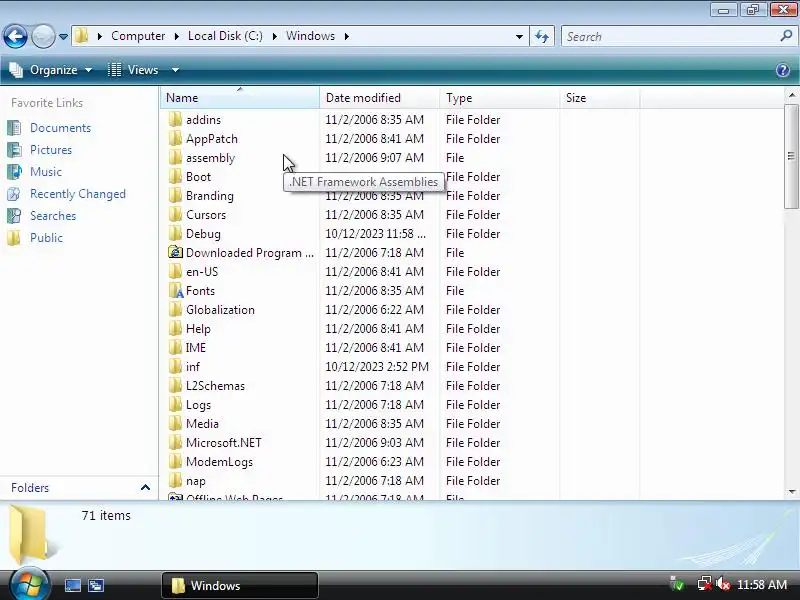Click the scrollbar down arrow
Image resolution: width=800 pixels, height=600 pixels.
(x=791, y=491)
